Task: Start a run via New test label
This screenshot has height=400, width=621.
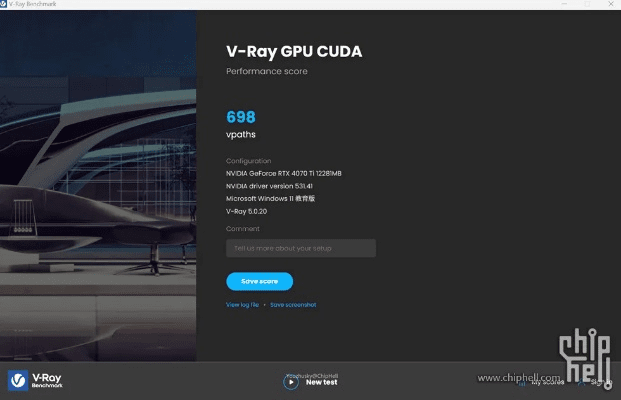Action: pyautogui.click(x=321, y=382)
